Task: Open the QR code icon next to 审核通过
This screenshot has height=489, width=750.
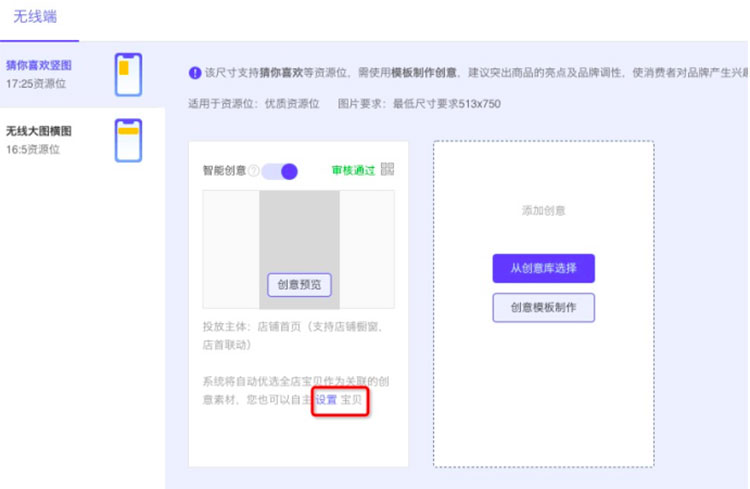Action: coord(388,170)
